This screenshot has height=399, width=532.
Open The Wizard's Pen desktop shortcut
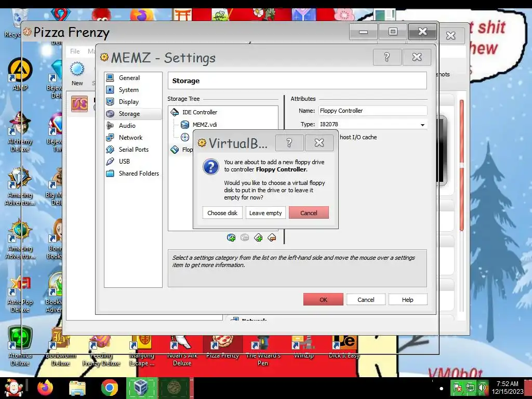coord(263,351)
